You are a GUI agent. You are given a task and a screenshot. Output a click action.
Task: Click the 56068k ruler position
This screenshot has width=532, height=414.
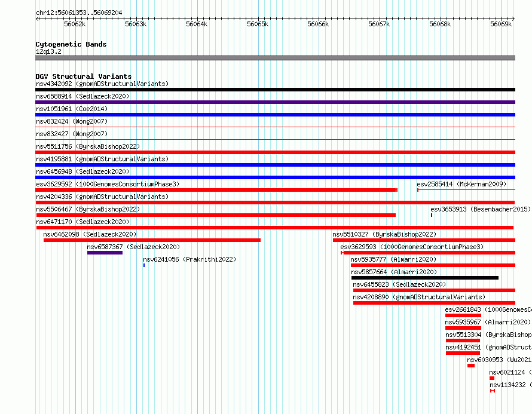pyautogui.click(x=440, y=24)
